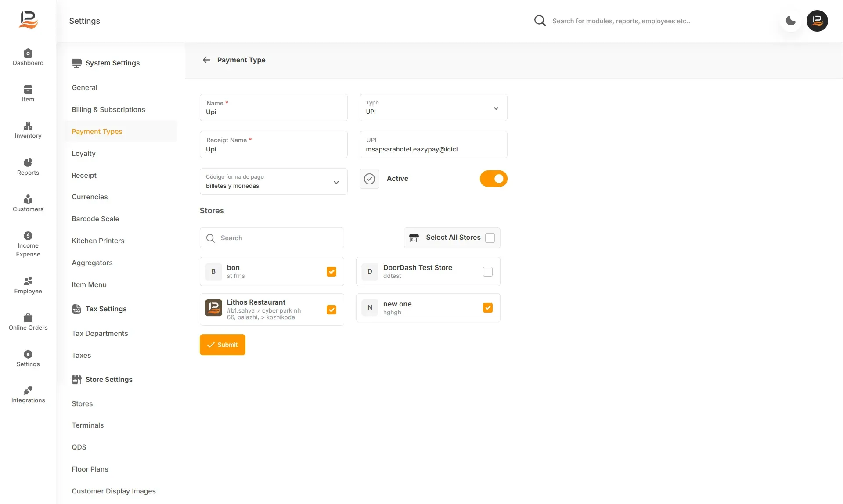The width and height of the screenshot is (843, 504).
Task: Click the store icon in Select All Stores
Action: (414, 238)
